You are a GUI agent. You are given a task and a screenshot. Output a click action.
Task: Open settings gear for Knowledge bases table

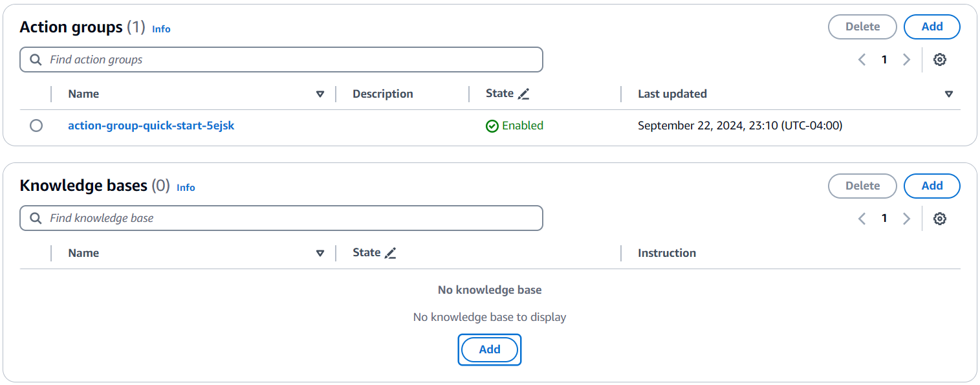pyautogui.click(x=940, y=219)
